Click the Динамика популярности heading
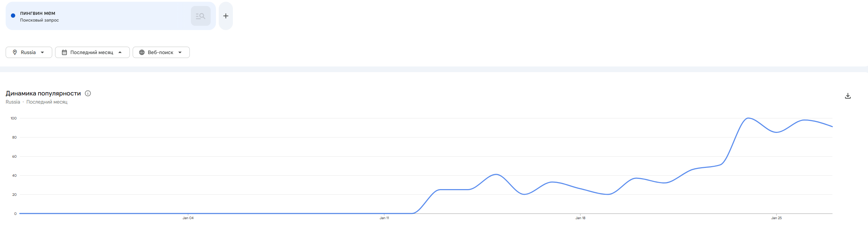Screen dimensions: 868x234 point(43,93)
